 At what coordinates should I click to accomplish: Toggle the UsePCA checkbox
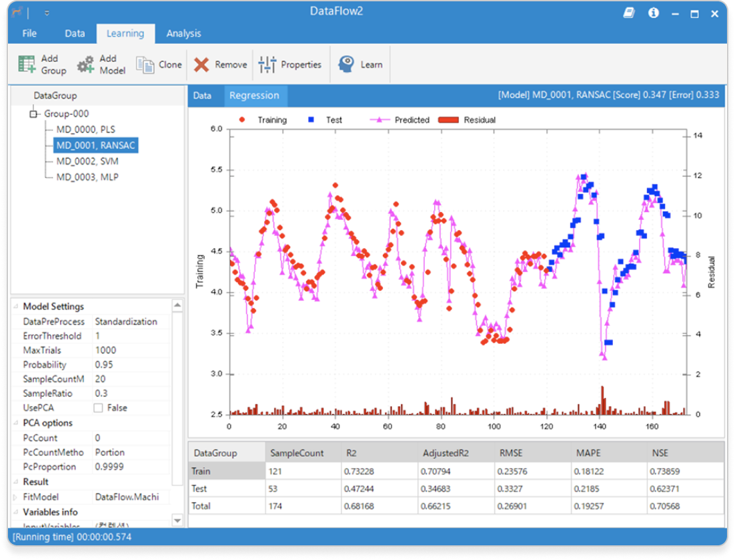(98, 408)
